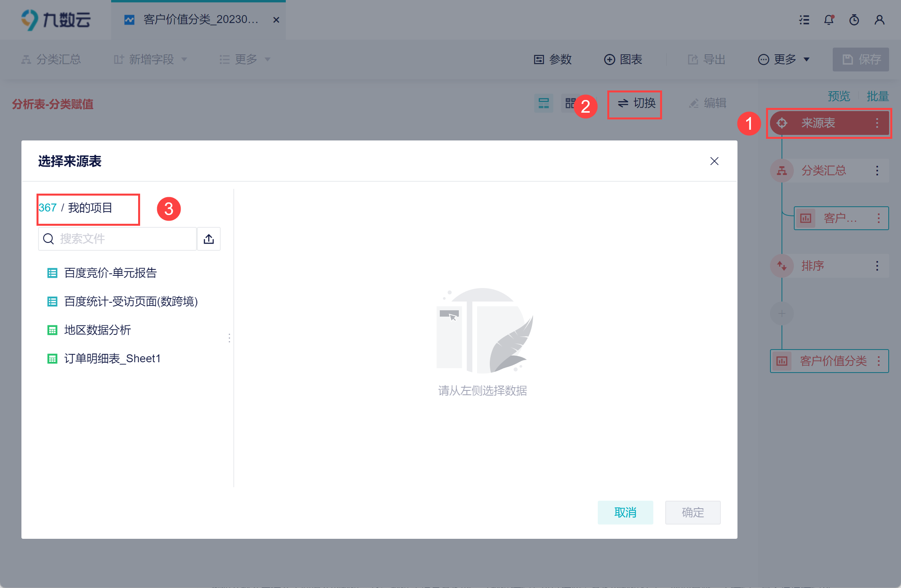Expand the 新增字段 dropdown

coord(151,60)
